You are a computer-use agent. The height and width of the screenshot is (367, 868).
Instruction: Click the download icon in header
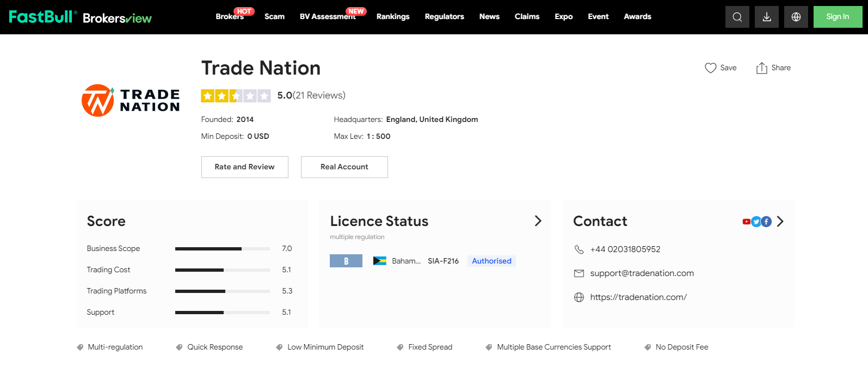[766, 17]
